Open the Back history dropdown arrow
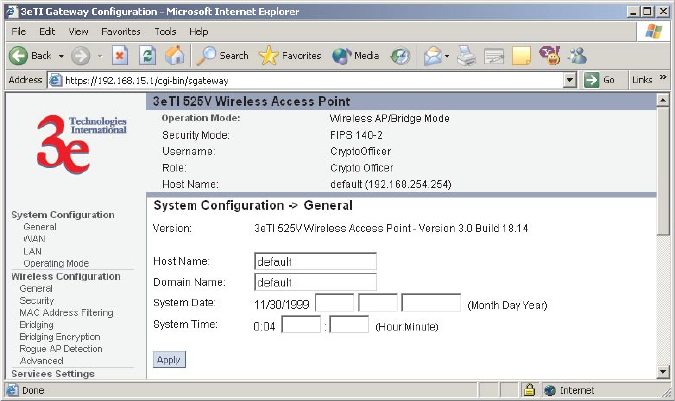675x401 pixels. pos(61,56)
